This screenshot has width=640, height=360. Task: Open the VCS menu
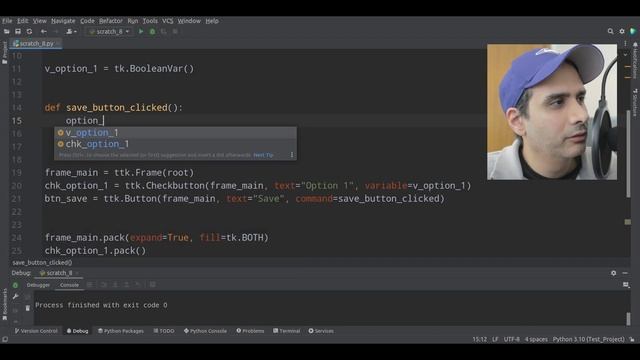[167, 21]
